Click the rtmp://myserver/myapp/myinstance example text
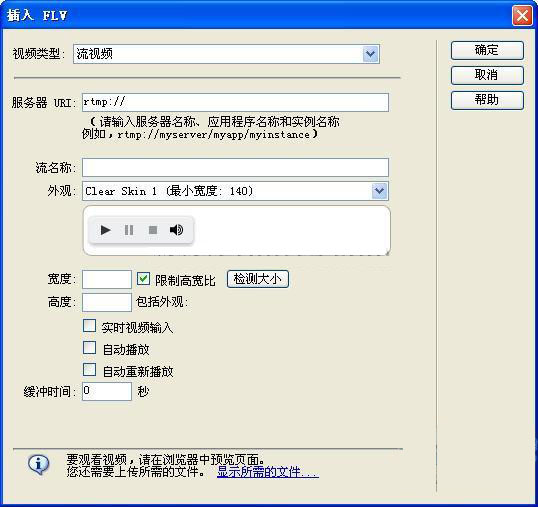This screenshot has height=507, width=538. click(x=213, y=134)
